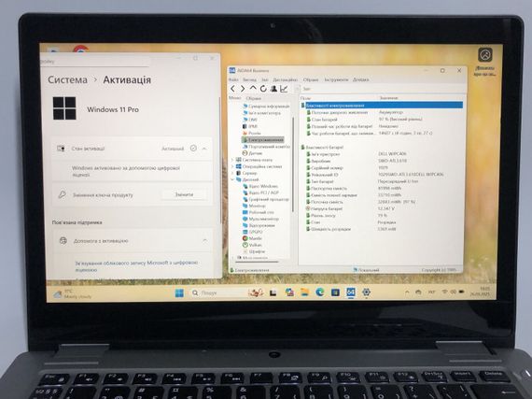Go to Система breadcrumb link
This screenshot has height=399, width=532.
point(67,79)
